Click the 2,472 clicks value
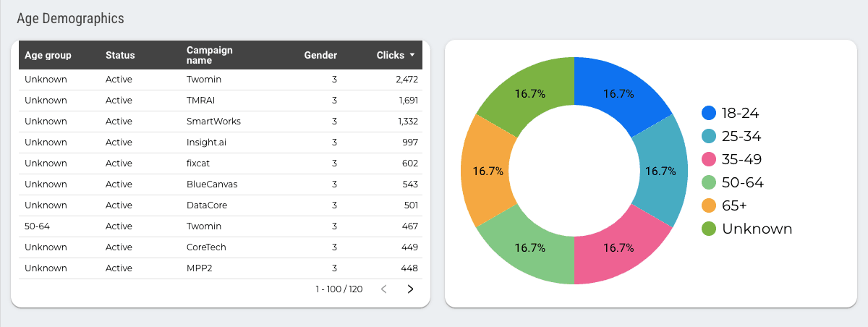This screenshot has width=868, height=327. point(407,79)
